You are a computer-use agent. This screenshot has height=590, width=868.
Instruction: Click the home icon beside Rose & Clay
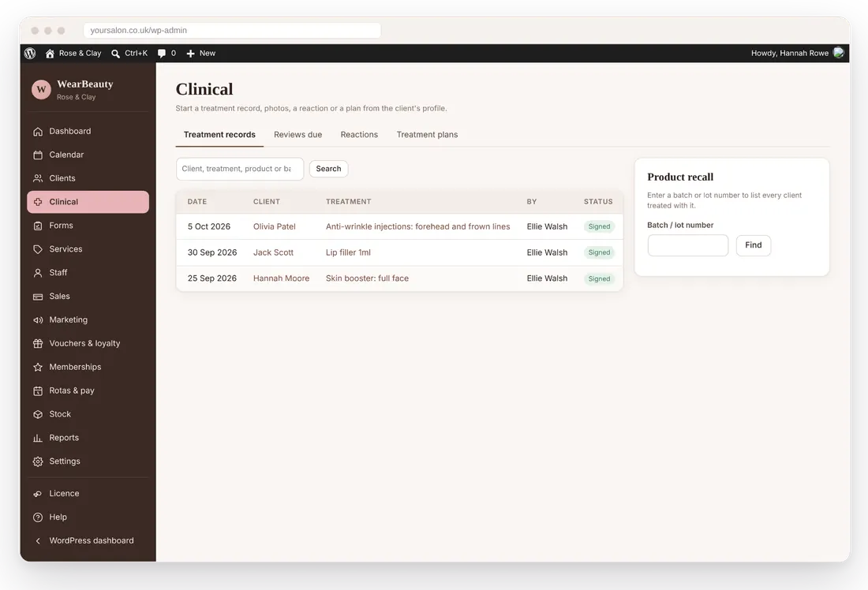click(x=50, y=53)
